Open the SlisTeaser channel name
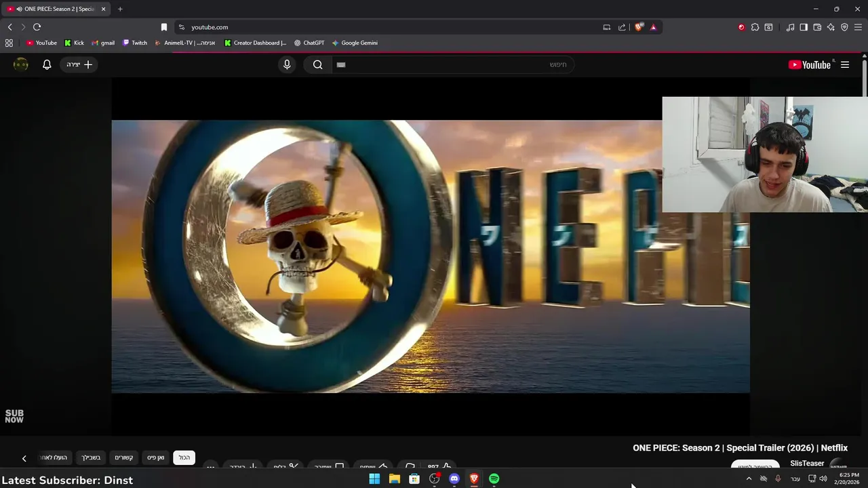Image resolution: width=868 pixels, height=488 pixels. point(807,464)
